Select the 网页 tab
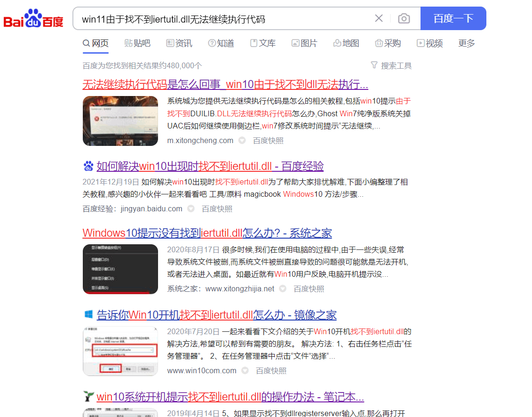 pyautogui.click(x=95, y=43)
